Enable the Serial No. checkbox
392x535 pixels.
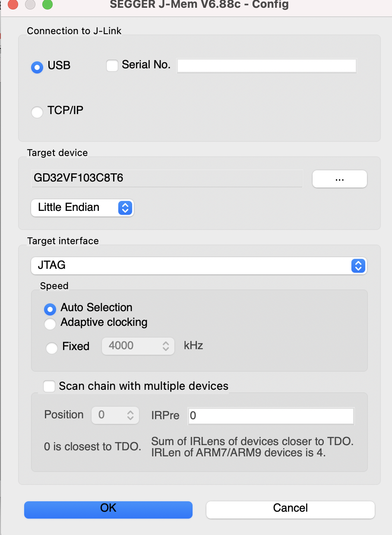112,66
